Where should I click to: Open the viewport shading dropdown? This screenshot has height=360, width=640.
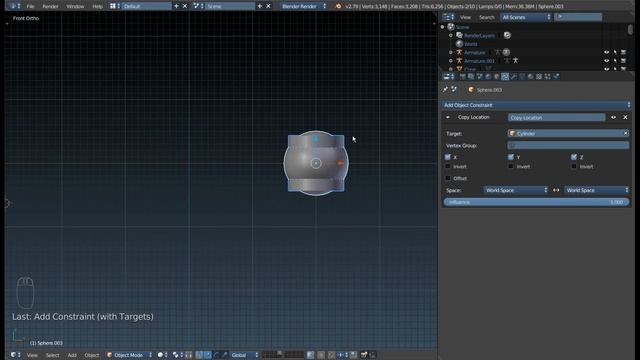(162, 355)
